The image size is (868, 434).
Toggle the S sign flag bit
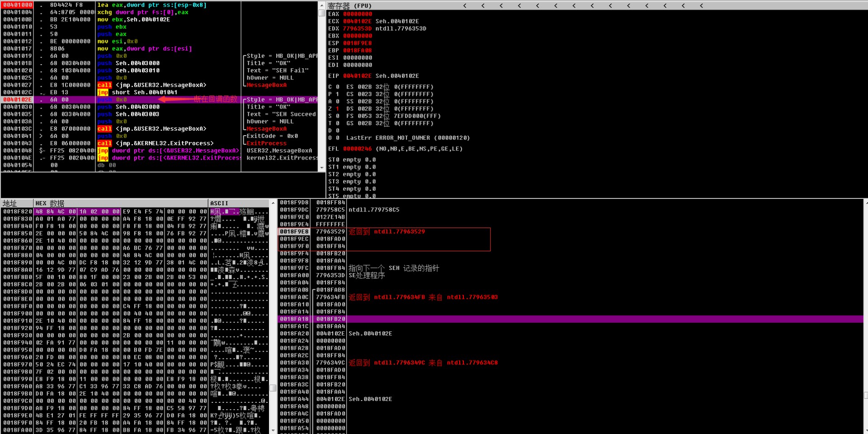pyautogui.click(x=338, y=116)
